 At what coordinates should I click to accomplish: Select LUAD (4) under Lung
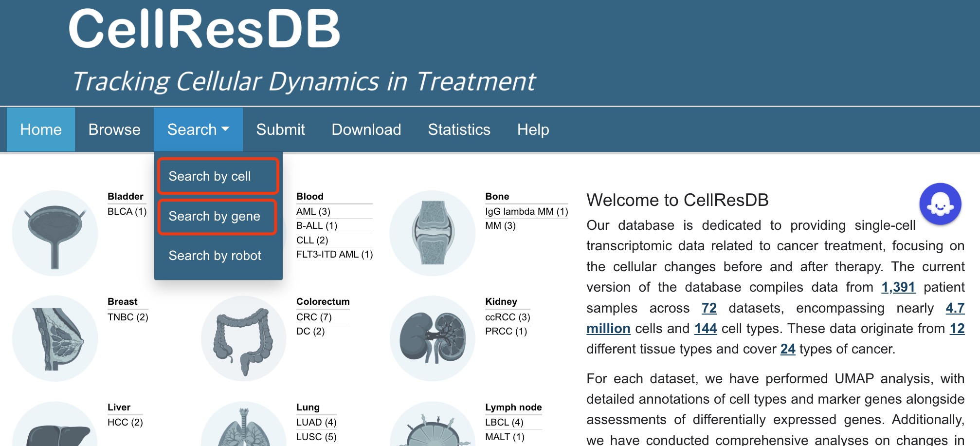click(316, 422)
